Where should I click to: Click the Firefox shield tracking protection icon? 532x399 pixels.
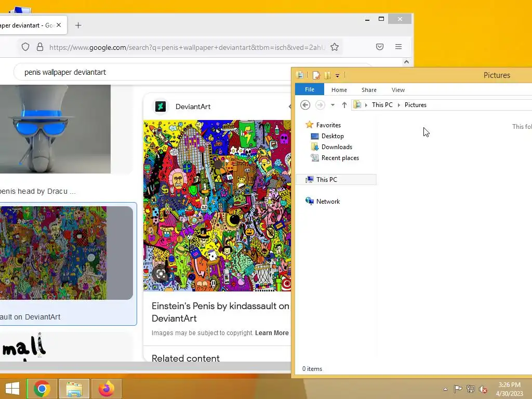(x=25, y=47)
